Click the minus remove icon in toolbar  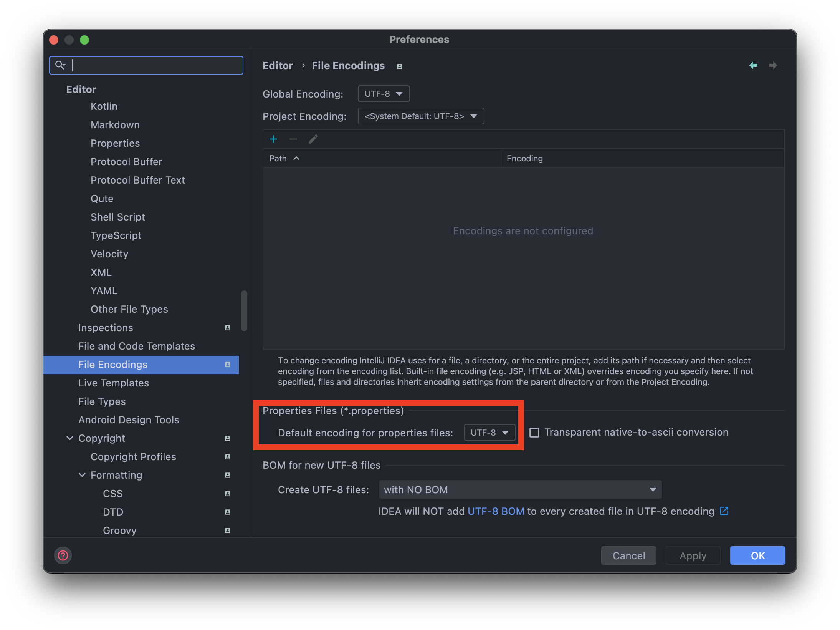pyautogui.click(x=293, y=139)
